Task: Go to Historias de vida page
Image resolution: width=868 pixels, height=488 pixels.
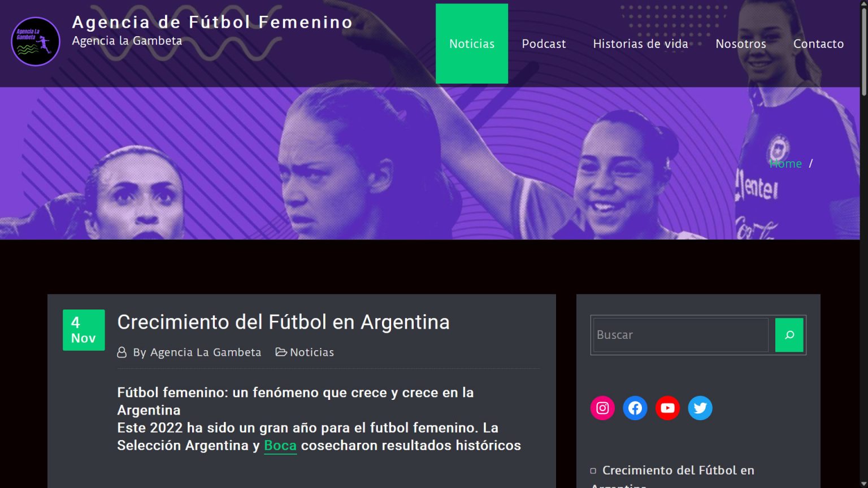Action: [640, 43]
